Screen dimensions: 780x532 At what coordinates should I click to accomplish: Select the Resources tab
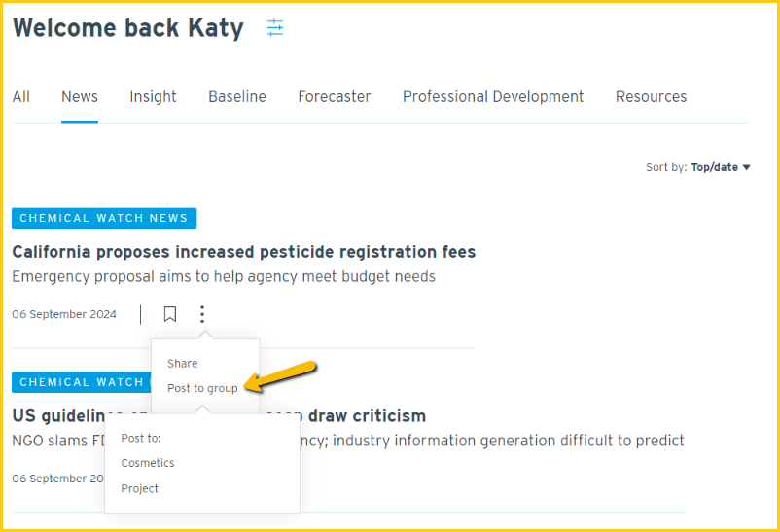pyautogui.click(x=652, y=96)
